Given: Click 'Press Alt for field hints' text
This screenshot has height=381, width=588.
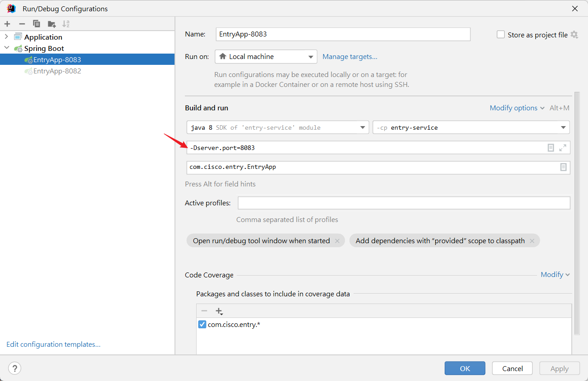Looking at the screenshot, I should (220, 184).
